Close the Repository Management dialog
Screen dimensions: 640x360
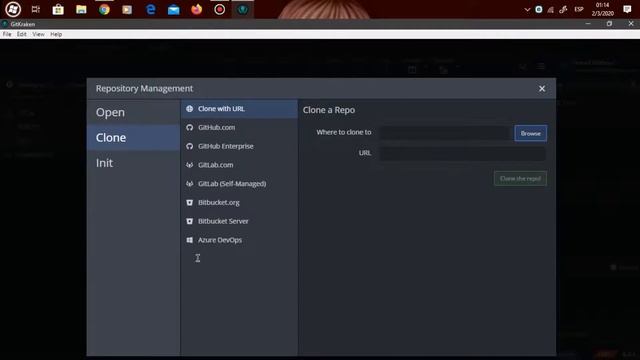click(542, 89)
